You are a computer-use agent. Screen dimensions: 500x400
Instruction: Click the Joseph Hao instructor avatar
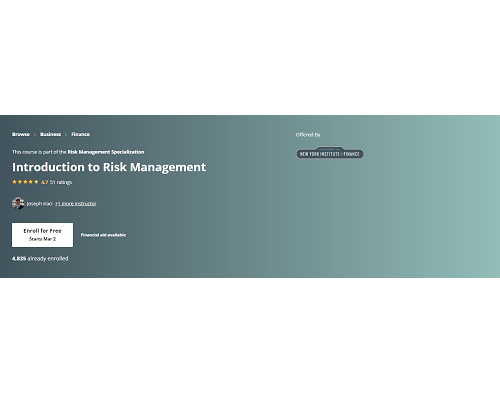point(18,203)
